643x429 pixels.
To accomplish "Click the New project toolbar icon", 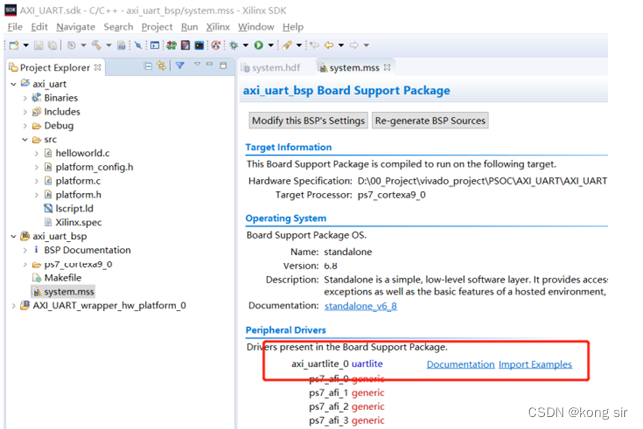I will coord(14,45).
